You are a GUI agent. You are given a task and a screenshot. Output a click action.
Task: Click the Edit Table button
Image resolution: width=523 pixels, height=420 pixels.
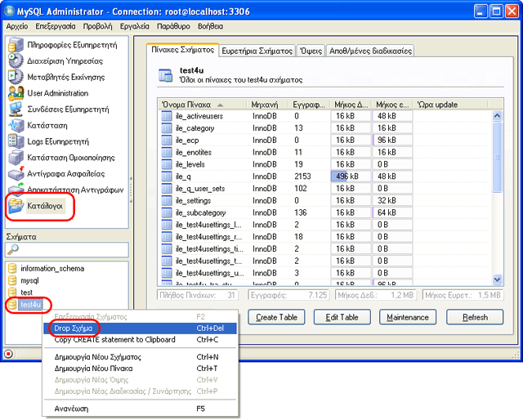point(342,317)
